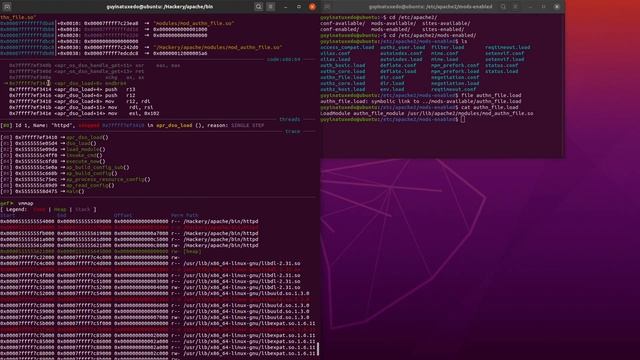The width and height of the screenshot is (640, 360).
Task: Click 'sites-enabled/' tab-completion suggestion
Action: (443, 29)
